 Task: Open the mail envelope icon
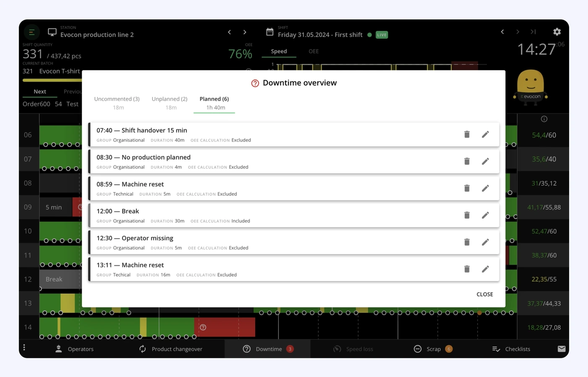tap(562, 349)
